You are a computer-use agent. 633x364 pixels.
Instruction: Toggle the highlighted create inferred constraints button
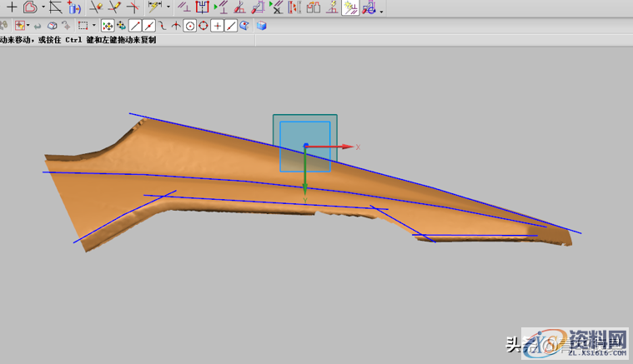tap(351, 8)
